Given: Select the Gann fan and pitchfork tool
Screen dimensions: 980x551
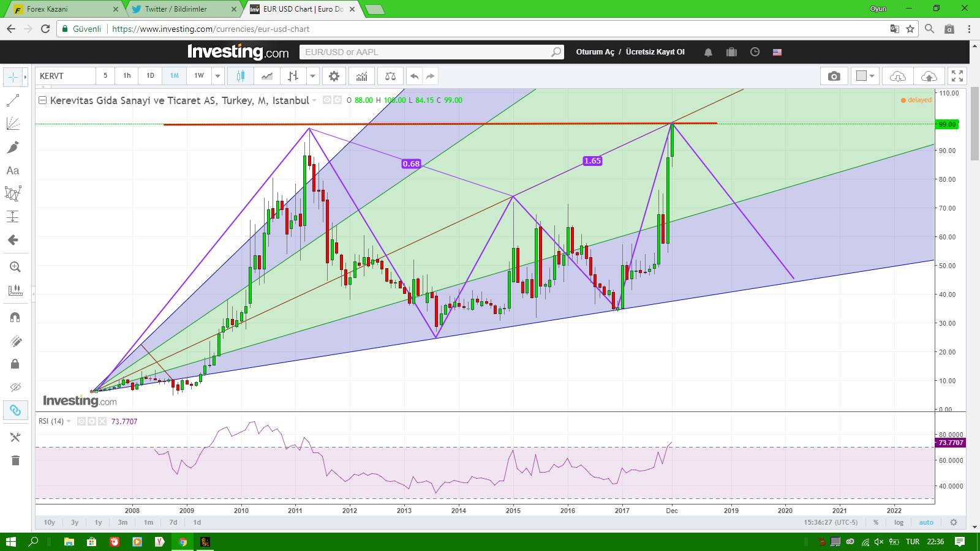Looking at the screenshot, I should click(13, 124).
